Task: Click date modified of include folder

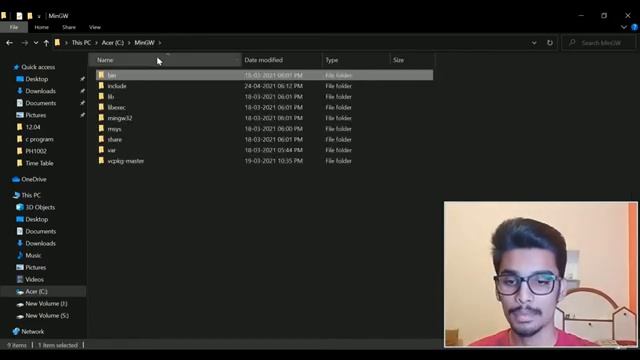Action: [273, 86]
